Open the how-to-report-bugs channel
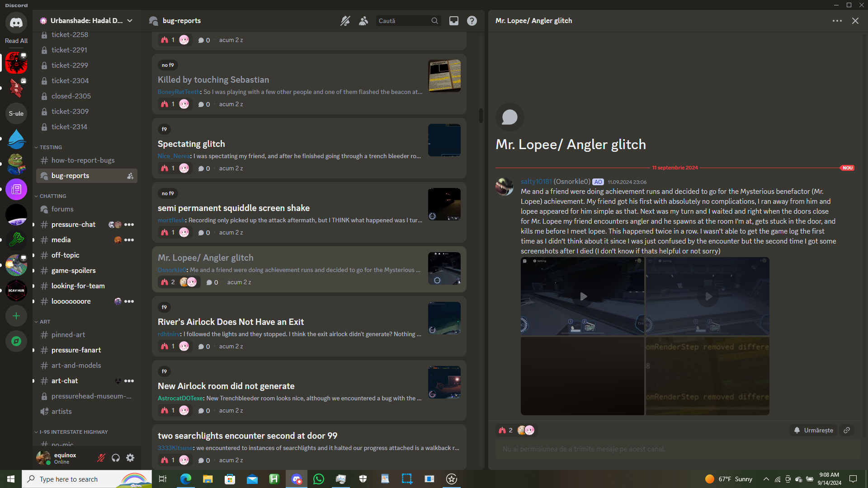This screenshot has height=488, width=868. click(x=83, y=160)
